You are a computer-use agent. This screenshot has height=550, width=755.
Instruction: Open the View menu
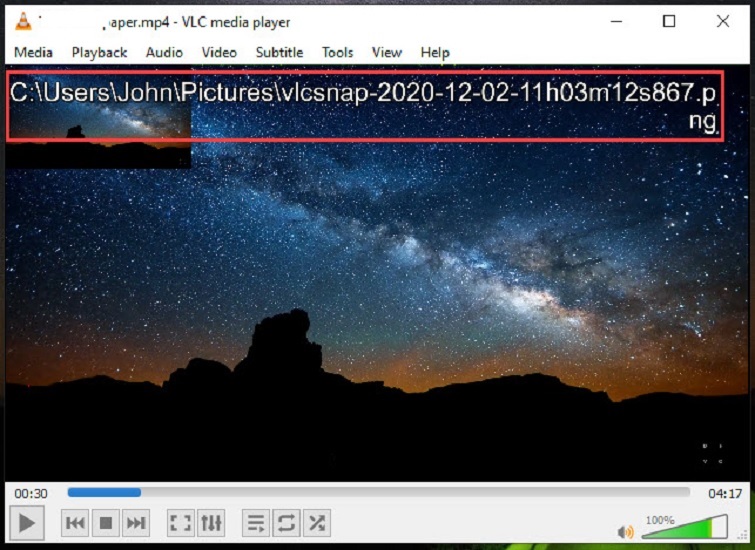[387, 52]
